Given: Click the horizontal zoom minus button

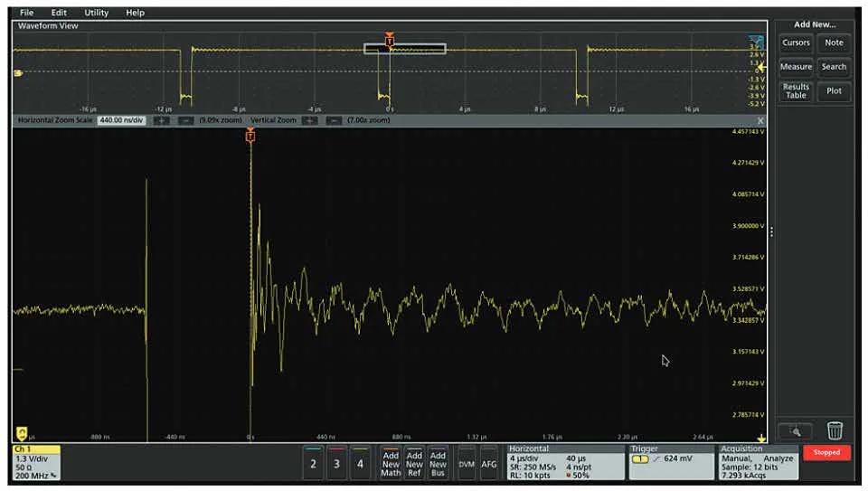Looking at the screenshot, I should point(184,120).
